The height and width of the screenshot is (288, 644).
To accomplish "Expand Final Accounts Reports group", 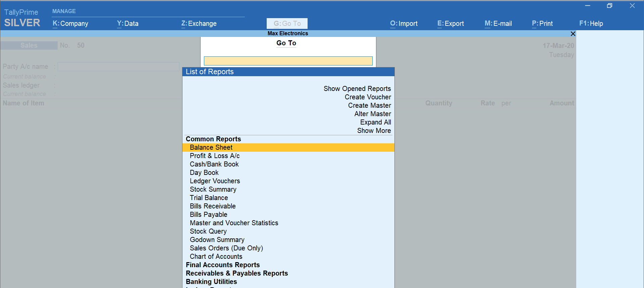I will click(x=223, y=265).
